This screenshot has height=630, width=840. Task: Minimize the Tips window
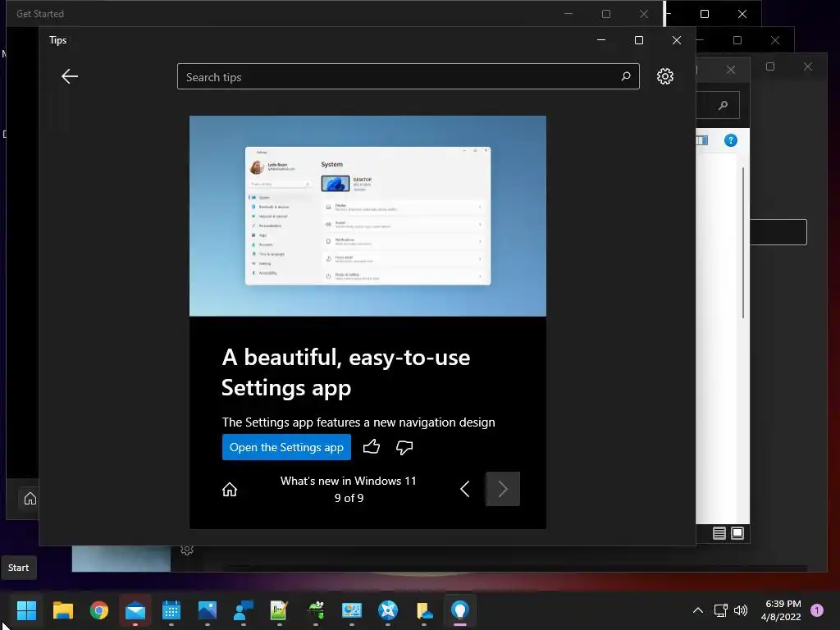click(x=601, y=40)
